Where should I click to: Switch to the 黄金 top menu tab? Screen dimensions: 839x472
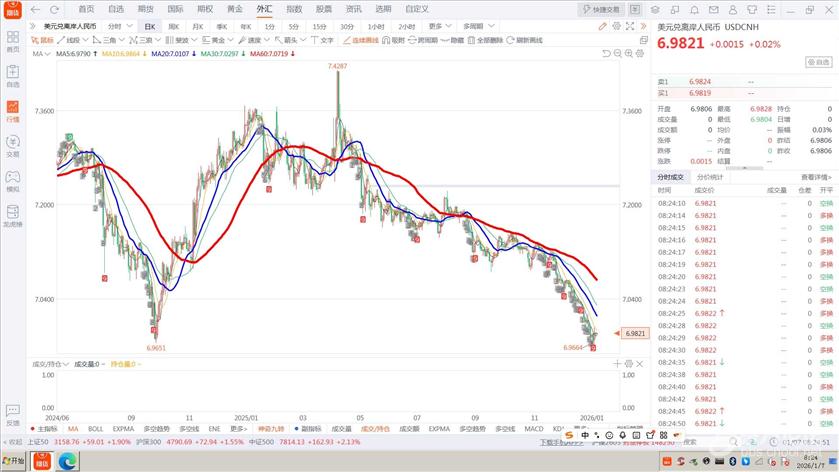234,8
